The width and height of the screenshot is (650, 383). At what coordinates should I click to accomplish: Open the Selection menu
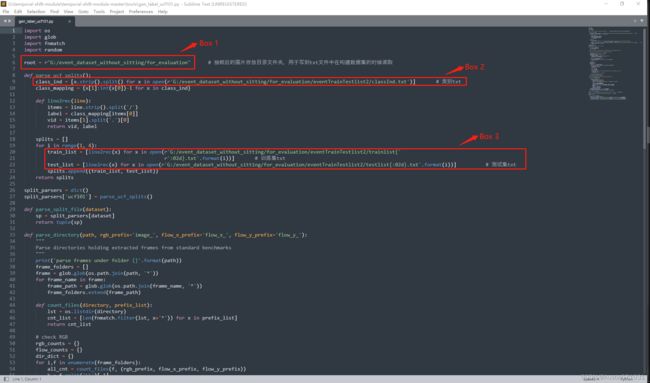point(36,12)
